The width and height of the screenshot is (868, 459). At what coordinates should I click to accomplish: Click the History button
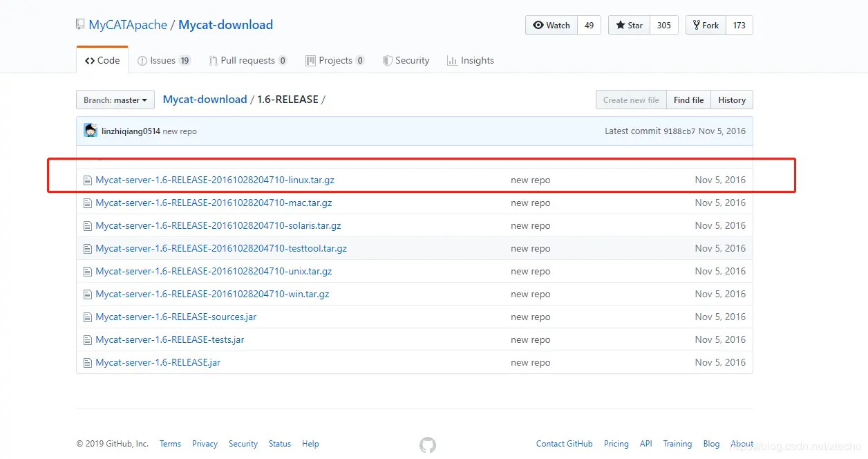click(732, 100)
